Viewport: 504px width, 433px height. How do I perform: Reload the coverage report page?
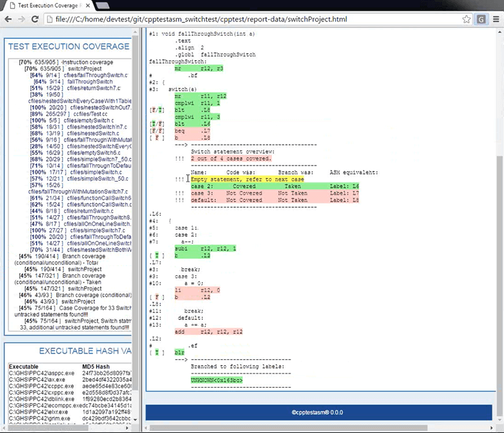coord(35,19)
